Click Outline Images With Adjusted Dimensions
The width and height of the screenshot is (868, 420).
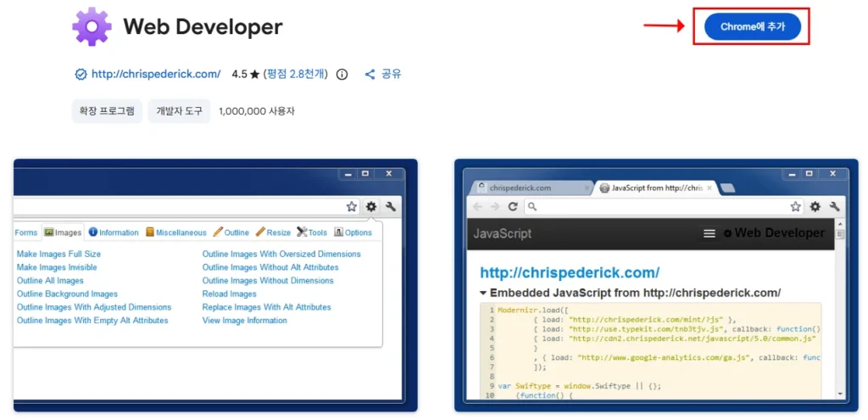(x=94, y=307)
